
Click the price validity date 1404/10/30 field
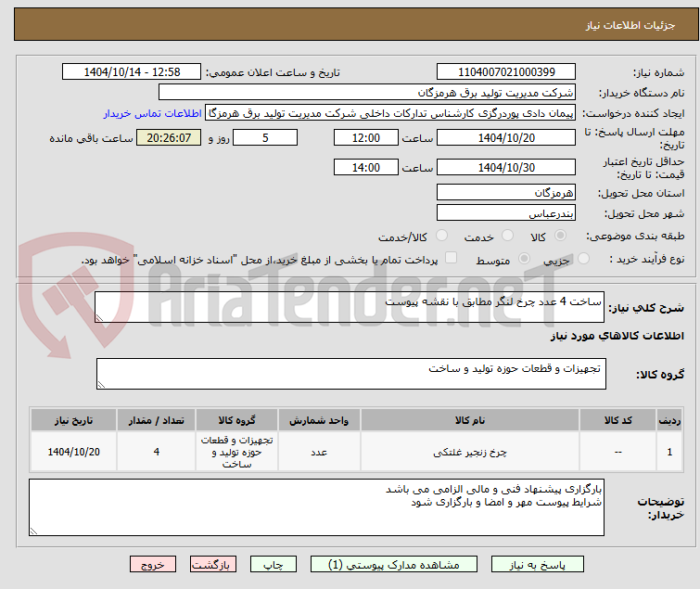pyautogui.click(x=506, y=168)
